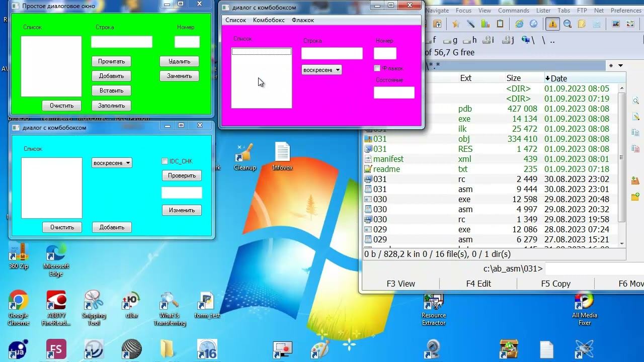Switch to optical drive i
This screenshot has height=362, width=644.
click(489, 40)
